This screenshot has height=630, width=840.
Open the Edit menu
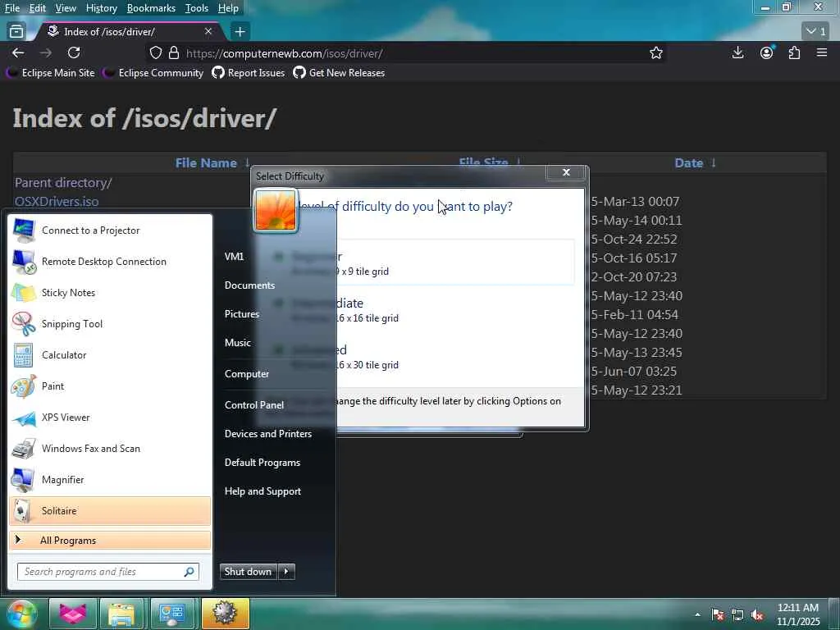tap(38, 8)
